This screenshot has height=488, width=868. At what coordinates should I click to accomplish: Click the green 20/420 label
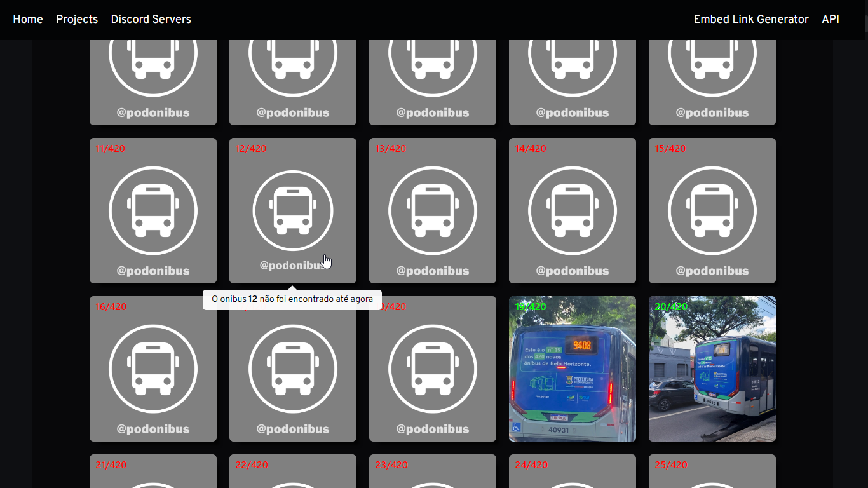click(670, 307)
